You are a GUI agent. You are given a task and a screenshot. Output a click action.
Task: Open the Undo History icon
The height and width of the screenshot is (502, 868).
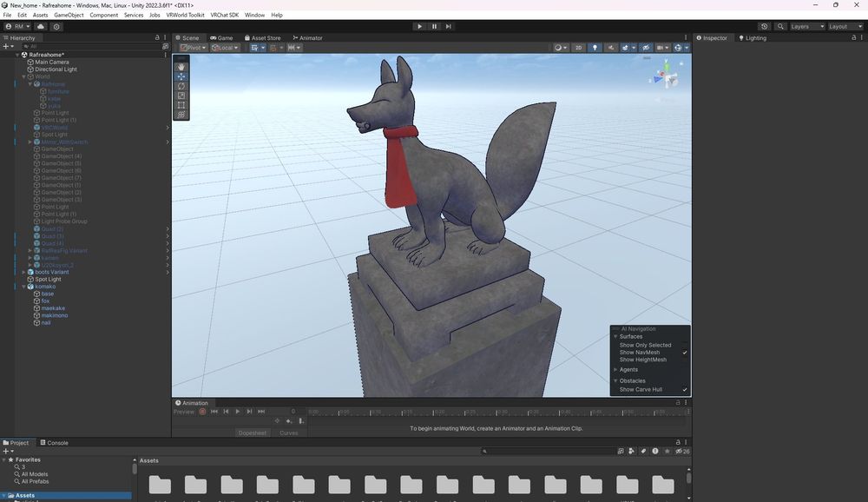pyautogui.click(x=764, y=27)
